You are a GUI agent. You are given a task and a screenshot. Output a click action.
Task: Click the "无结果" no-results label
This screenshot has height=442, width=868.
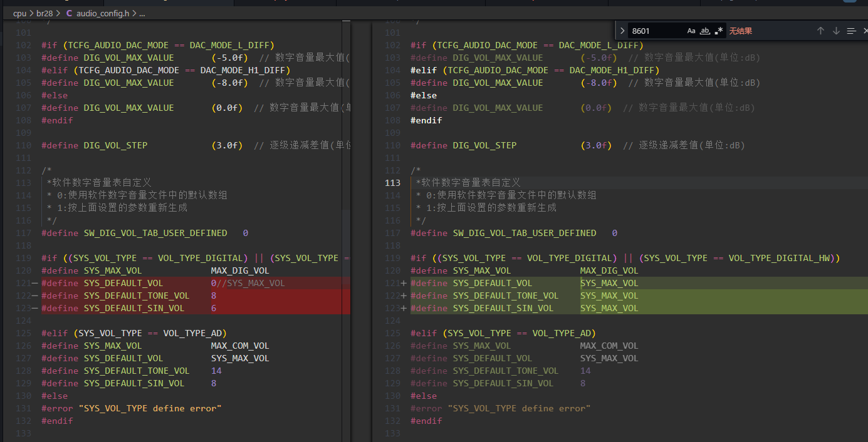click(x=740, y=31)
